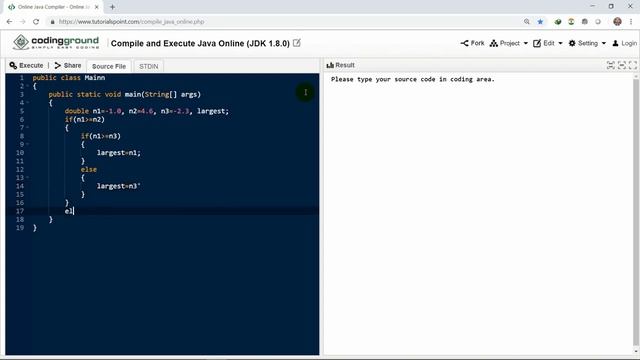The image size is (640, 360).
Task: Click the Fork branch icon
Action: (x=464, y=43)
